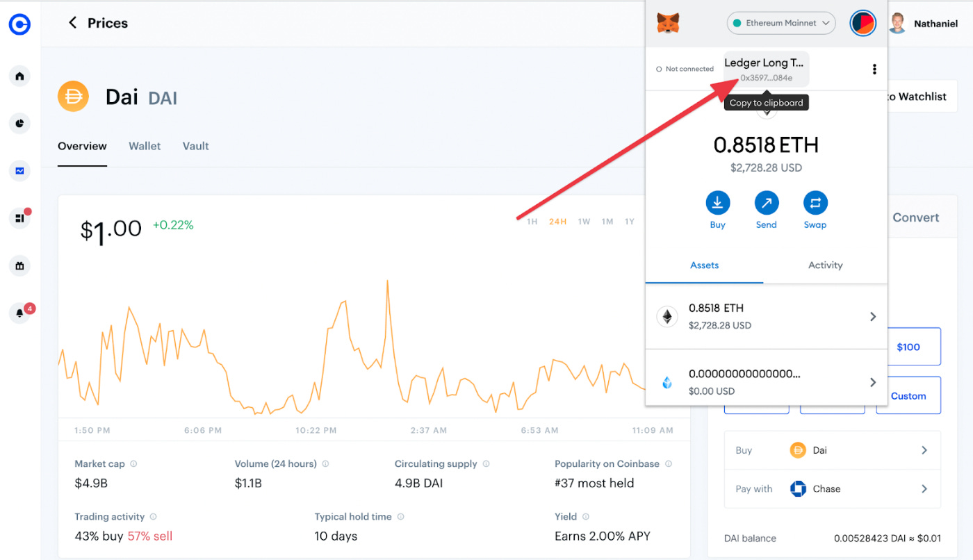
Task: Switch to the Wallet tab
Action: [x=145, y=146]
